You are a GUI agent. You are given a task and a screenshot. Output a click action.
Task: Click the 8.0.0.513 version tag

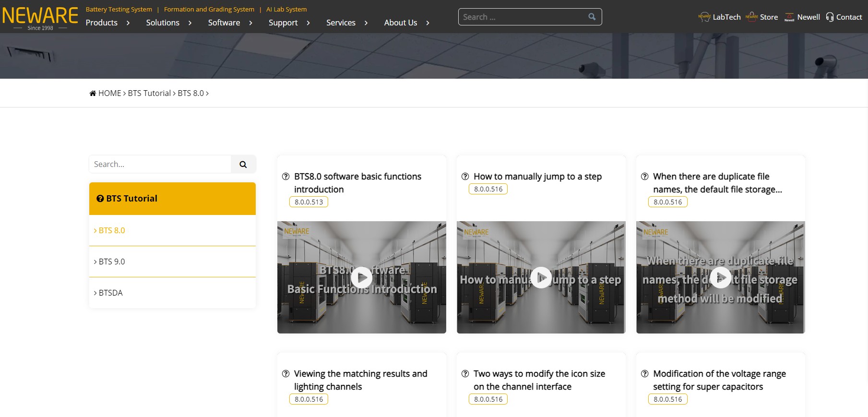(309, 202)
